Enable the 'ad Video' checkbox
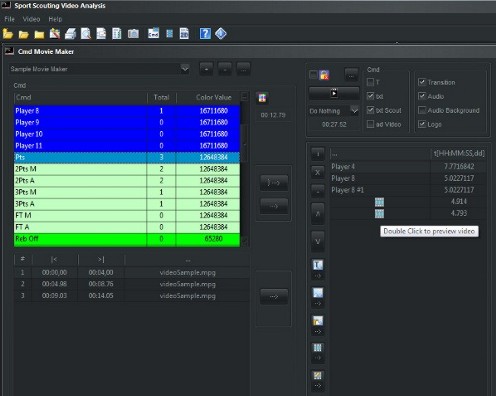This screenshot has width=496, height=396. click(x=370, y=124)
